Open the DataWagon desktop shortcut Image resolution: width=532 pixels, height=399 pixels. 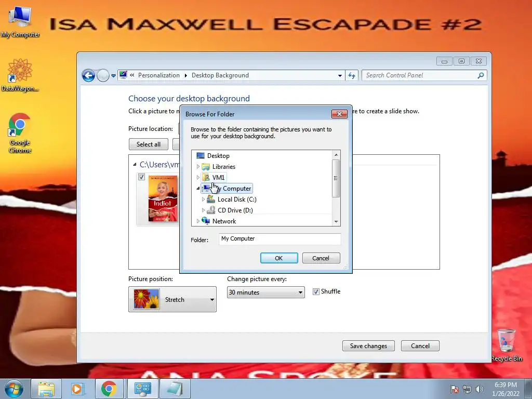coord(20,75)
